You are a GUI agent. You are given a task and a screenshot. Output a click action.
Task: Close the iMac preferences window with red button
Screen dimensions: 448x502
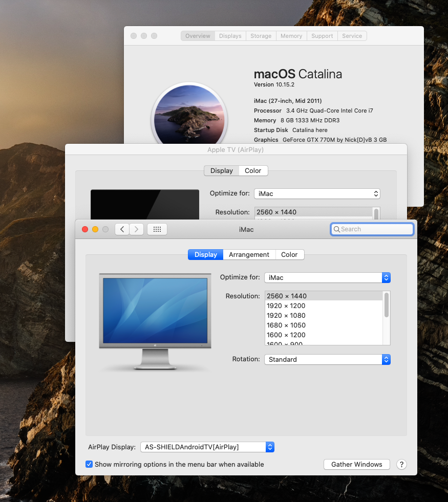click(85, 229)
